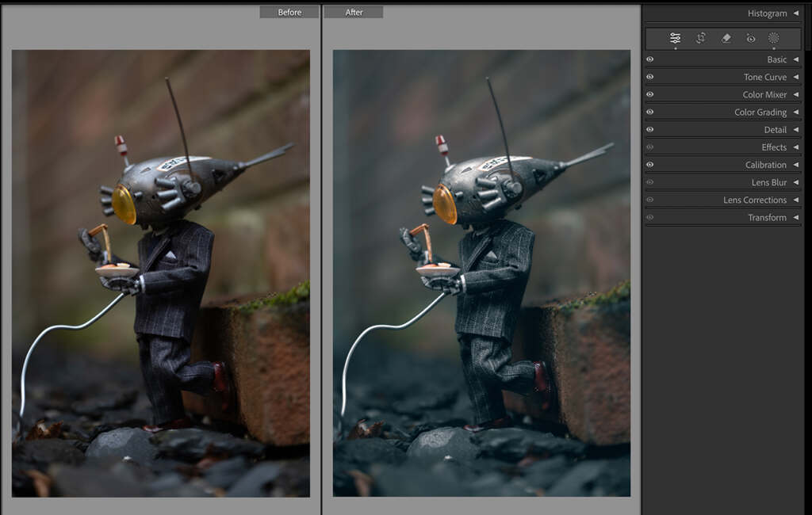Image resolution: width=812 pixels, height=515 pixels.
Task: Open the Color Mixer panel title
Action: 764,95
